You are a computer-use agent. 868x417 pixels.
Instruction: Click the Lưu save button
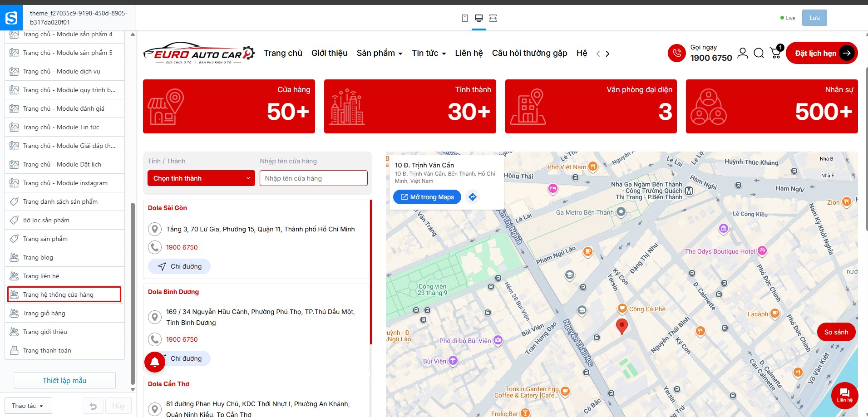pos(814,18)
